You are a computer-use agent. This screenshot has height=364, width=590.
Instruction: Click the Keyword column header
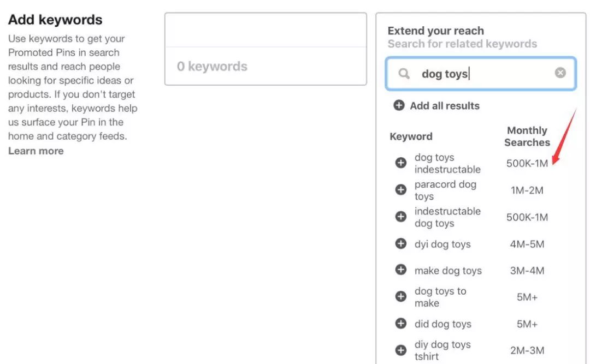[411, 136]
